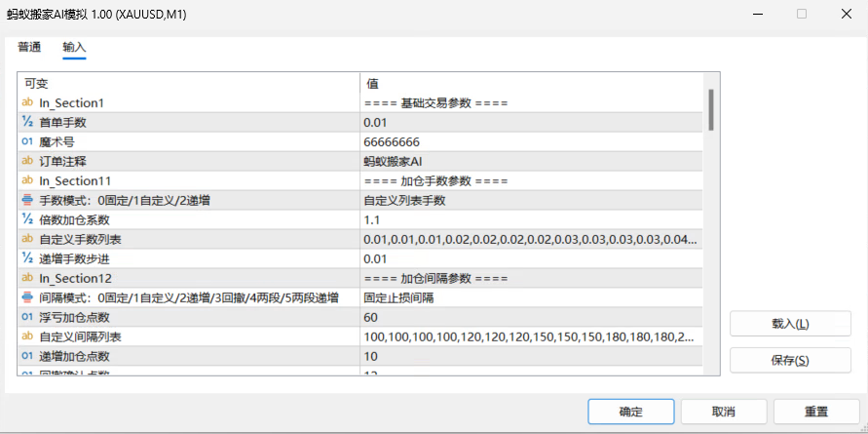Click the string icon beside In_Section1
This screenshot has height=434, width=868.
click(27, 102)
